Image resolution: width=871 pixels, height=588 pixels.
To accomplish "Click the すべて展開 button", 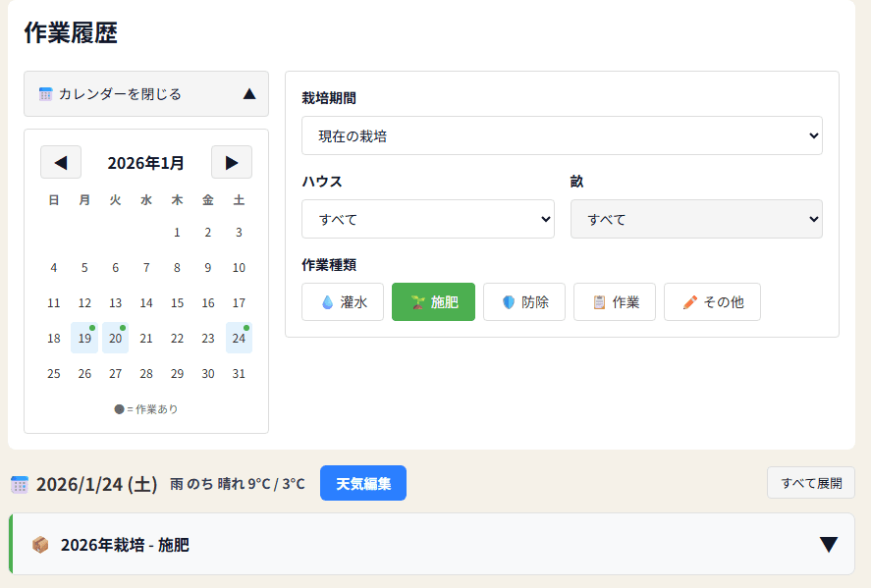I will coord(810,482).
